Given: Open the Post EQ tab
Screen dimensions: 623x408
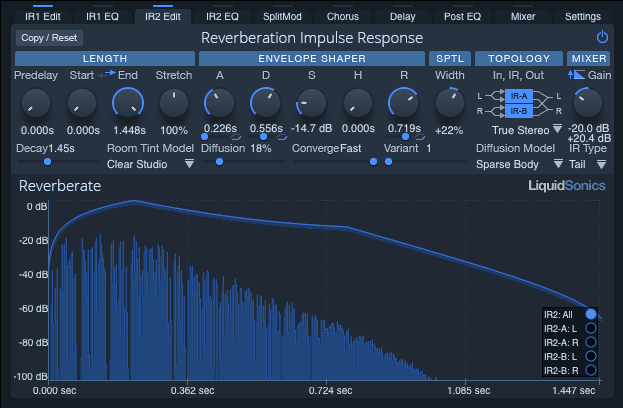Looking at the screenshot, I should point(462,17).
